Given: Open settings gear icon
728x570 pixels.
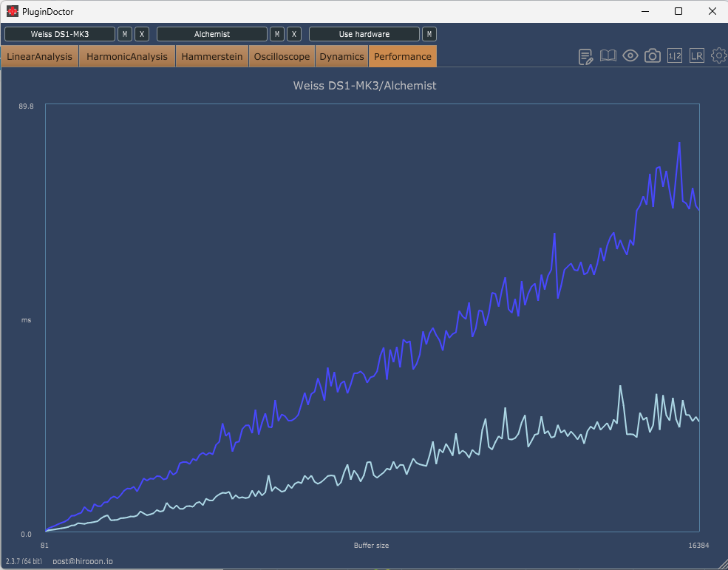Looking at the screenshot, I should pos(719,55).
